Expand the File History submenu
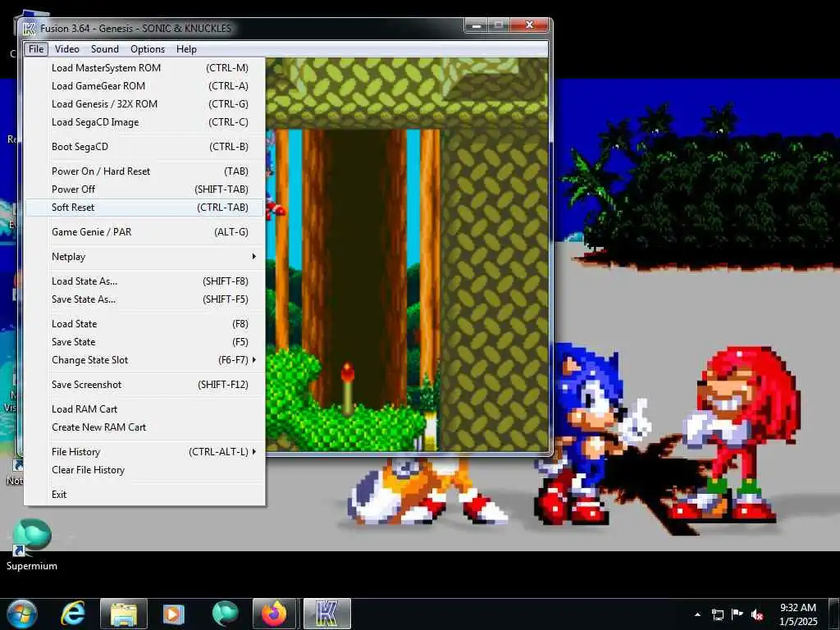The width and height of the screenshot is (840, 630). 144,452
